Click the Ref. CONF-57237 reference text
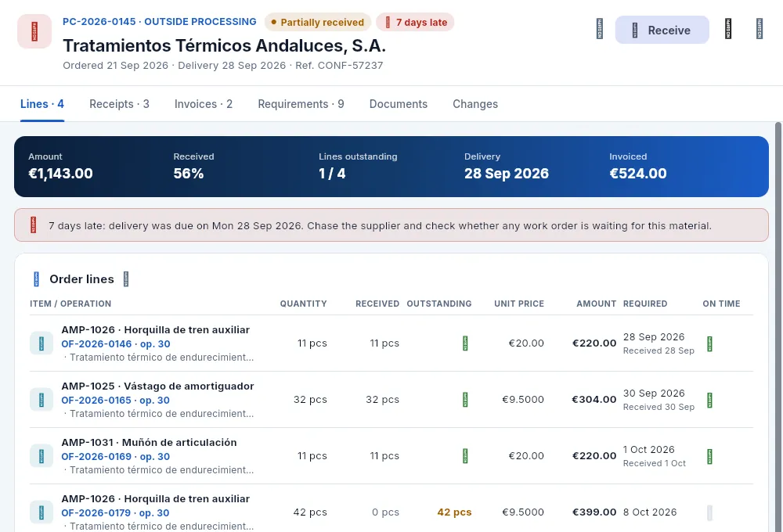 [x=339, y=66]
